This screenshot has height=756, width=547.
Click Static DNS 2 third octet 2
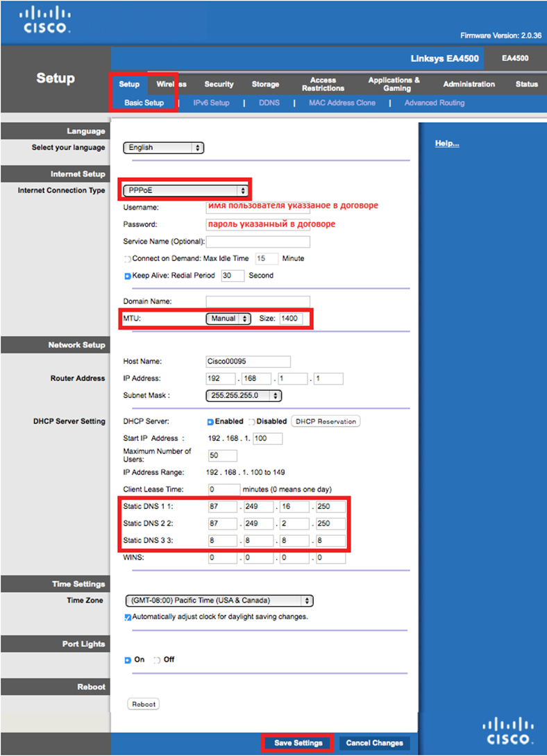tap(294, 523)
